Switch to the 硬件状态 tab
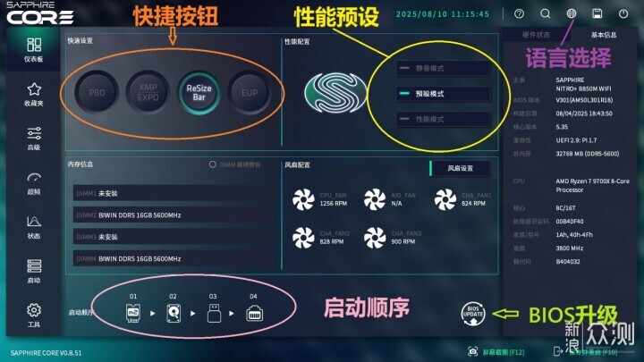 (536, 35)
